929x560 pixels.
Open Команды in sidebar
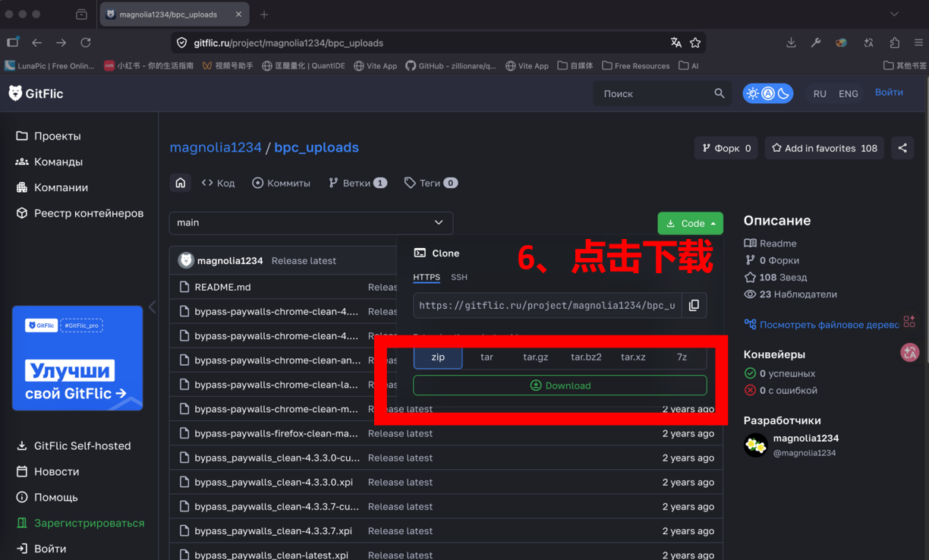49,162
